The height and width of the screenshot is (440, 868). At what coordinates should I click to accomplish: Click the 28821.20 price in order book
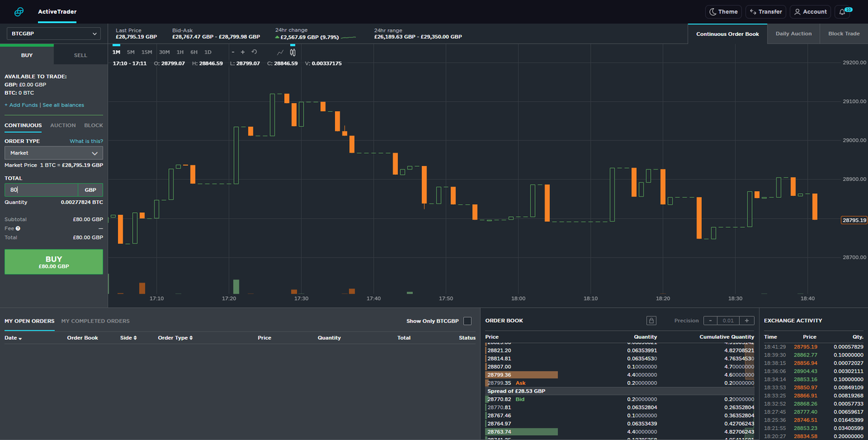click(499, 351)
